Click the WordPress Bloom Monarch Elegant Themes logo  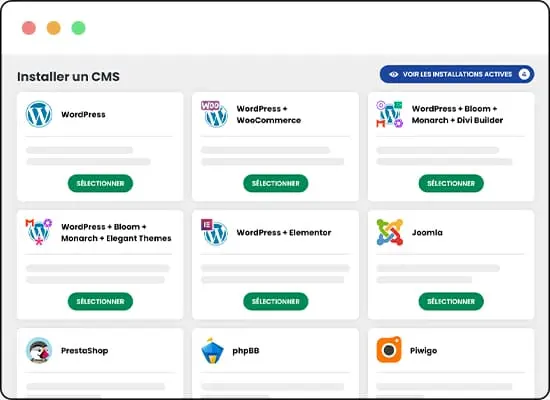coord(39,232)
